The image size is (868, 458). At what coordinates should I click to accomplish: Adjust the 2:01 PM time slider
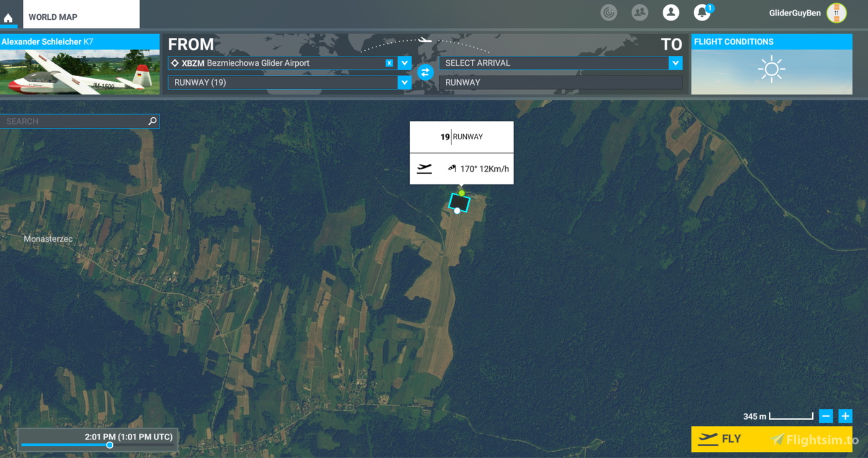pyautogui.click(x=110, y=445)
